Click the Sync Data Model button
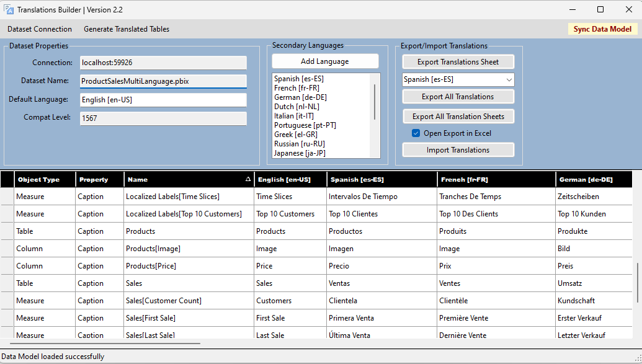 (602, 29)
